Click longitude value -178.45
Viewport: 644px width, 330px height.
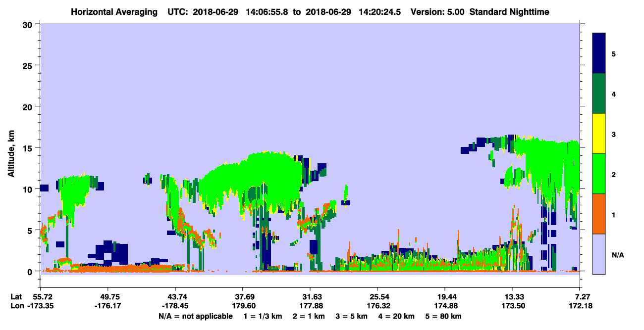pyautogui.click(x=175, y=306)
